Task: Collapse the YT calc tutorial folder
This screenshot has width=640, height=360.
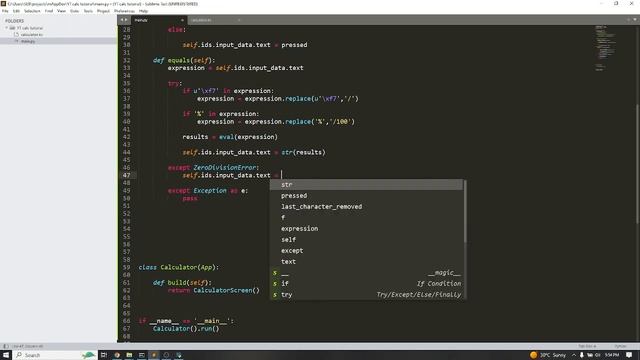Action: tap(6, 28)
